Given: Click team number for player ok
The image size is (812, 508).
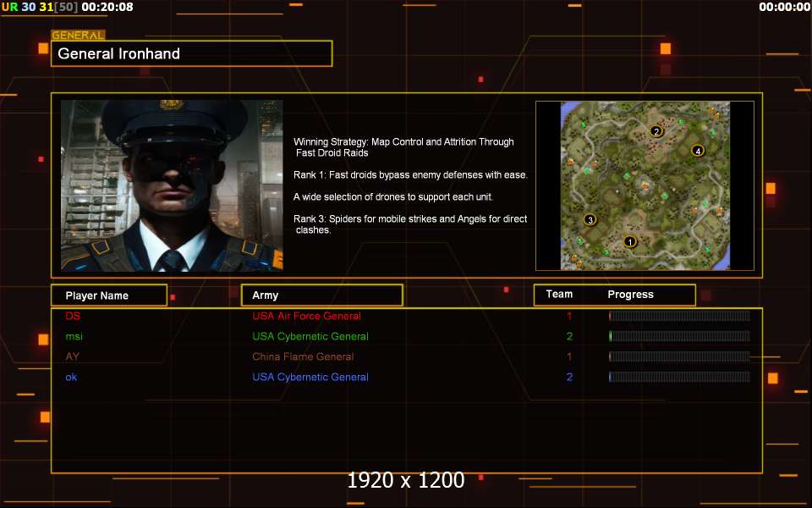Looking at the screenshot, I should (x=569, y=377).
